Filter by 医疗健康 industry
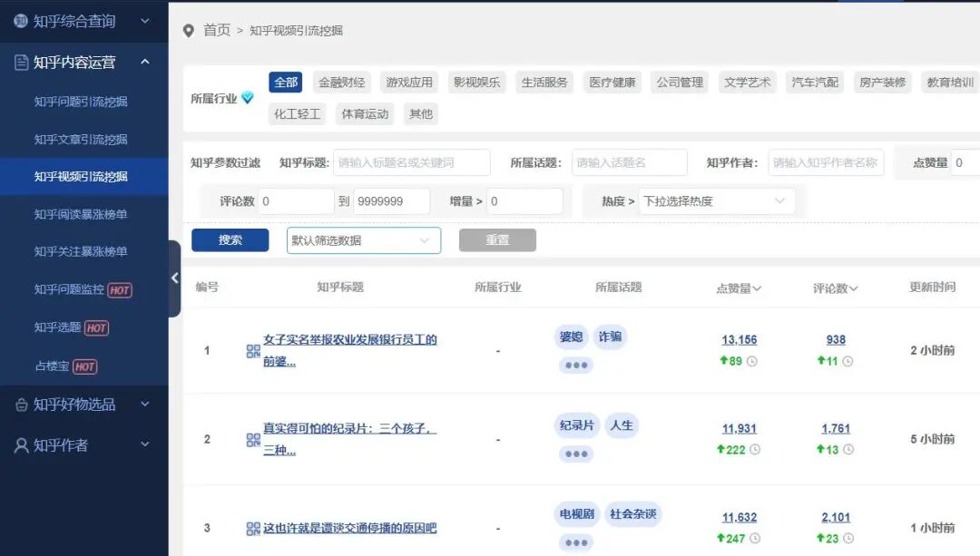Viewport: 980px width, 556px height. (612, 83)
